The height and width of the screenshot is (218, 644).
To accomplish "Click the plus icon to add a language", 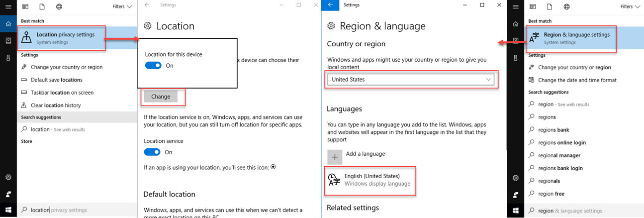I will 335,157.
